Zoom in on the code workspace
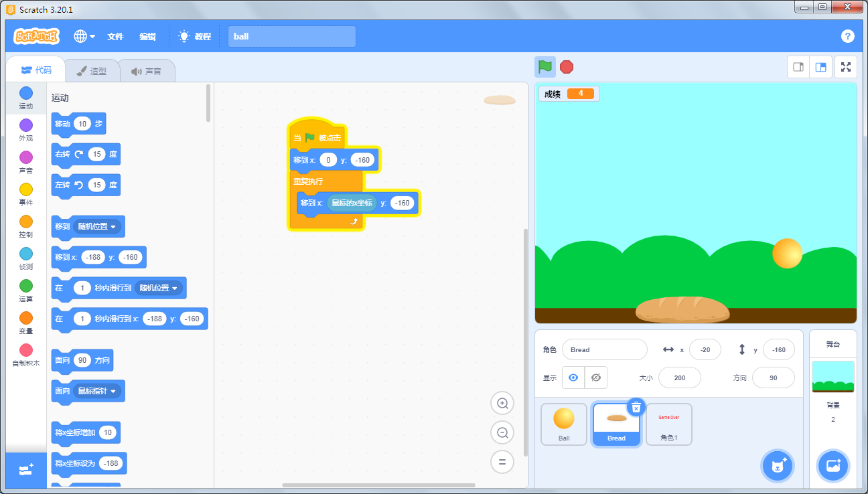 pos(502,403)
